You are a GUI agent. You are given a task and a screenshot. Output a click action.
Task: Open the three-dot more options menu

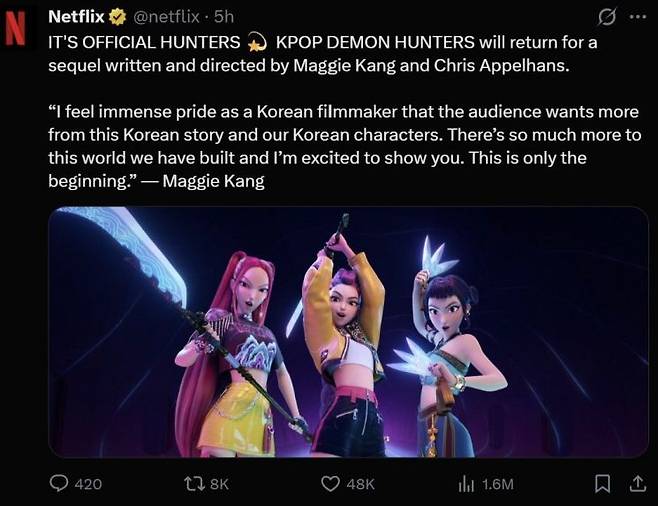638,17
